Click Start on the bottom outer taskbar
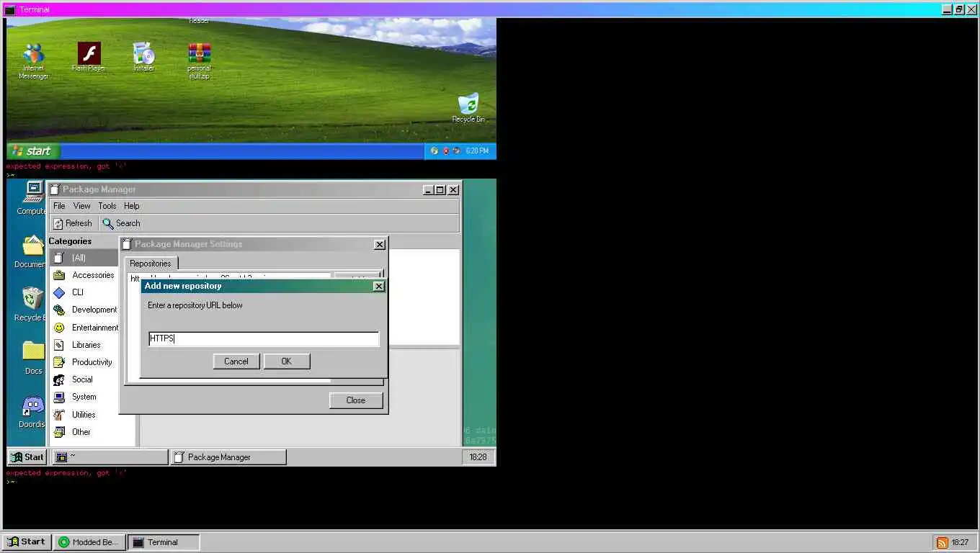The width and height of the screenshot is (980, 553). [x=27, y=542]
